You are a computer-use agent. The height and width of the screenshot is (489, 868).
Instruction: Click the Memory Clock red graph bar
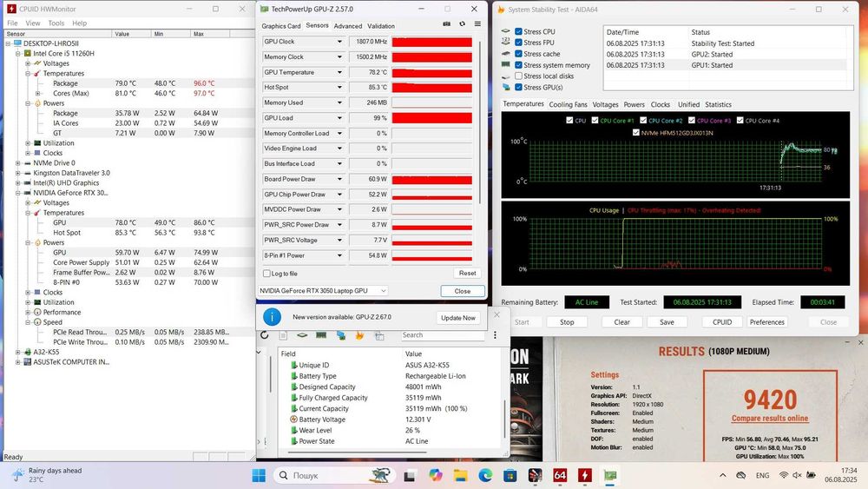(x=431, y=57)
